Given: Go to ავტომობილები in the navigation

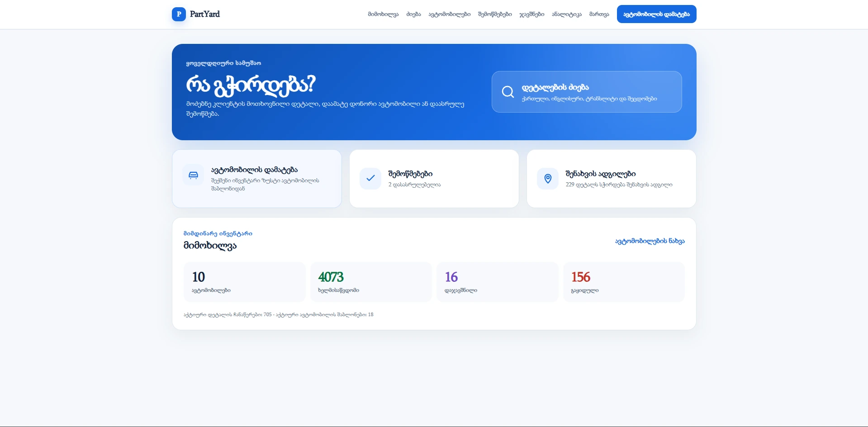Looking at the screenshot, I should [x=450, y=14].
